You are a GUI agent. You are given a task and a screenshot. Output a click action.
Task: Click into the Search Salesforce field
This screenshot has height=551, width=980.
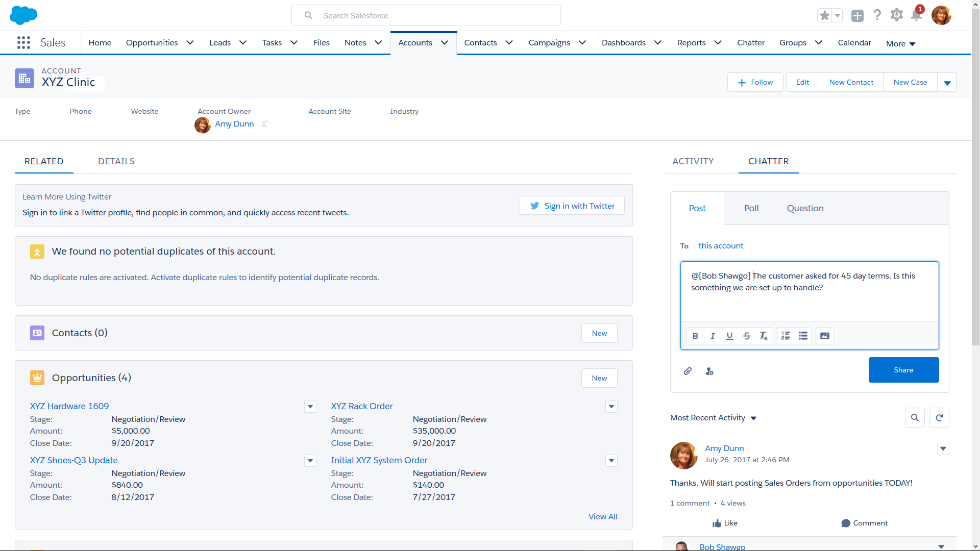click(x=426, y=15)
